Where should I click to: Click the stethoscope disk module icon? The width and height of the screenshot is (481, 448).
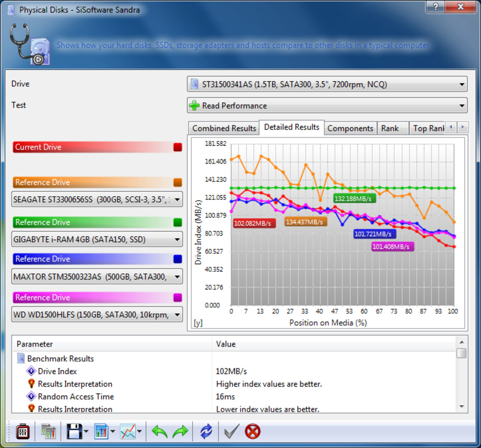pyautogui.click(x=30, y=44)
